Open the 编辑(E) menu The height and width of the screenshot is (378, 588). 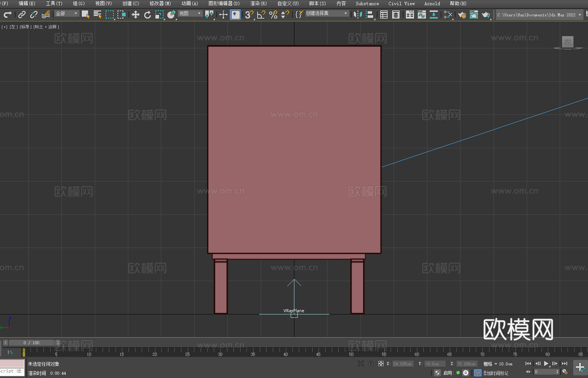pos(27,3)
